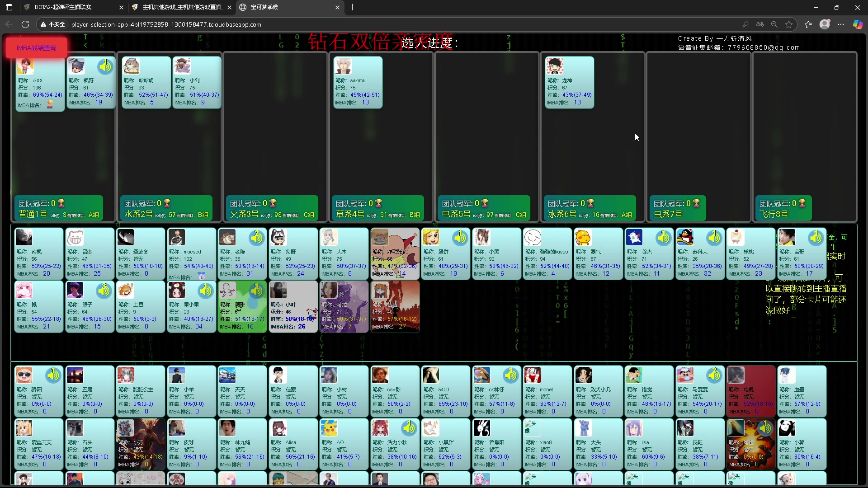Select the 火系3号 team banner
This screenshot has width=868, height=488.
tap(272, 209)
